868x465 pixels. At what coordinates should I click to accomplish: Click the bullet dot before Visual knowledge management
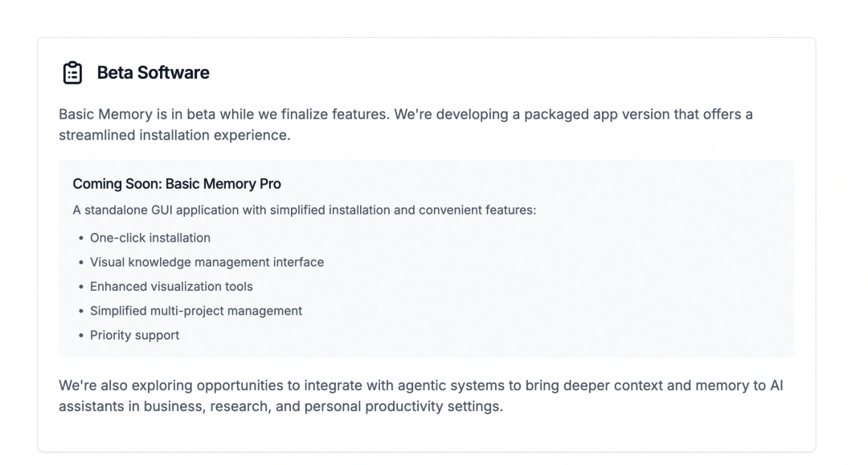coord(81,263)
